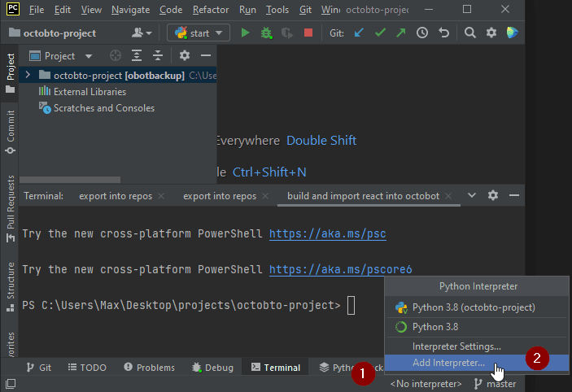Open the Git tool window tab
572x392 pixels.
click(x=39, y=368)
